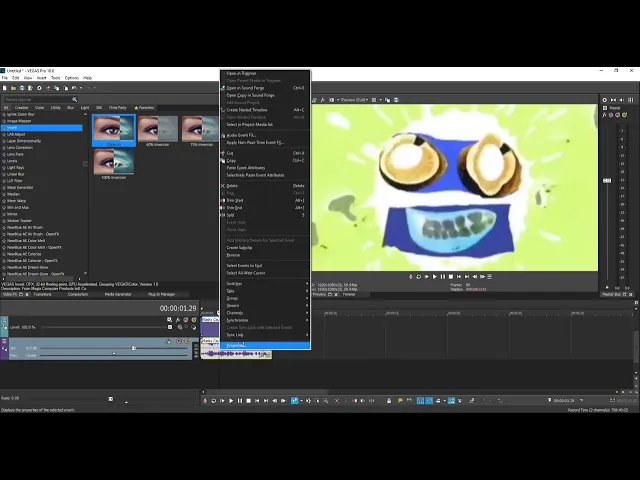
Task: Click Record in the timeline transport bar
Action: (205, 401)
